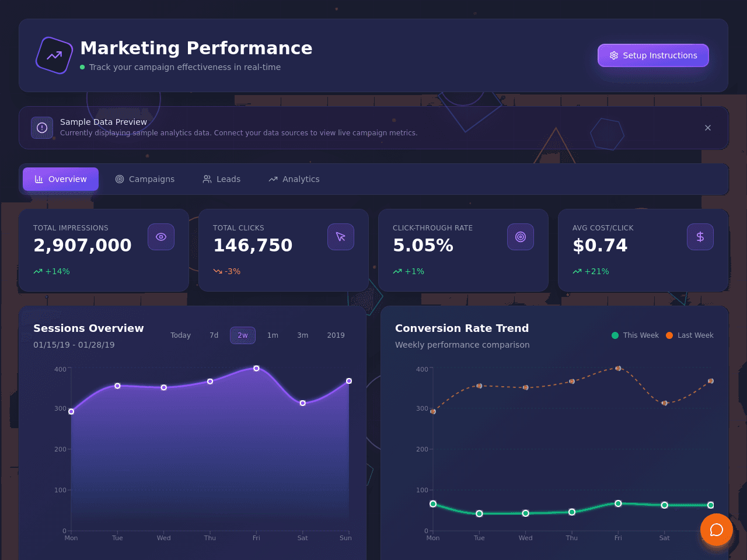The width and height of the screenshot is (747, 560).
Task: Click the Saturday data point in Sessions Overview
Action: (x=302, y=403)
